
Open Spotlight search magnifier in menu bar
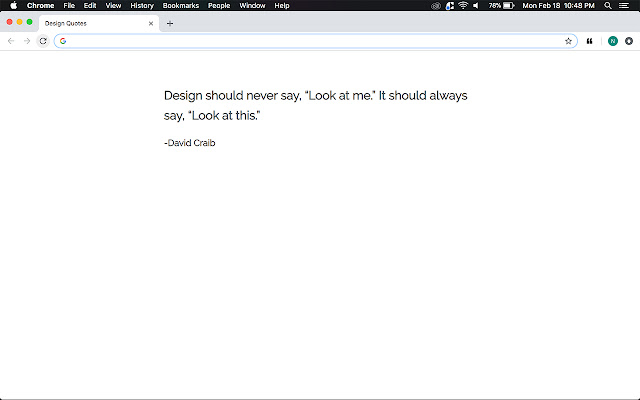tap(609, 5)
